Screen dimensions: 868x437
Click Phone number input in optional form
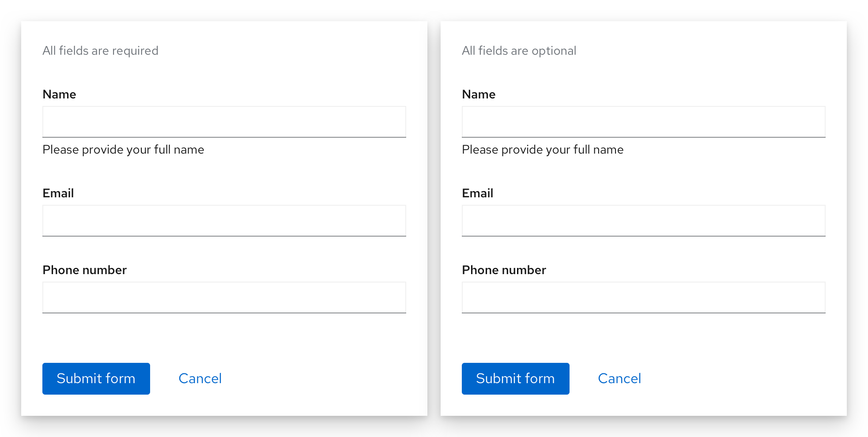point(644,298)
